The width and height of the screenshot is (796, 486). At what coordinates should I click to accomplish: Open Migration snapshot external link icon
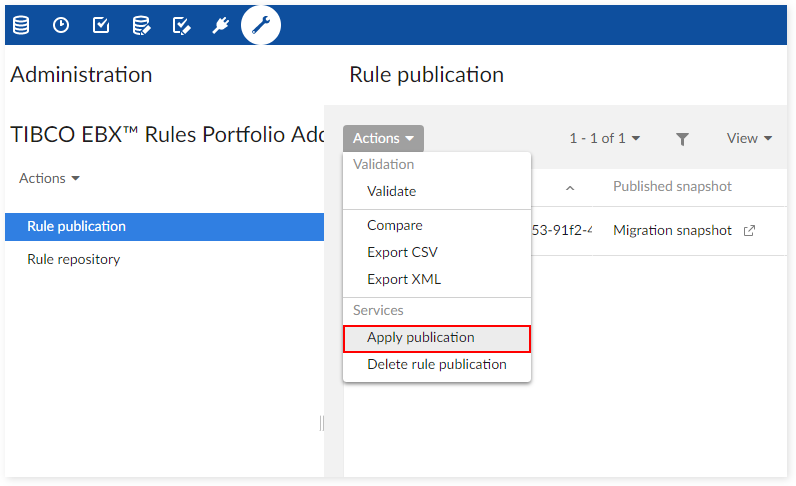pos(749,231)
